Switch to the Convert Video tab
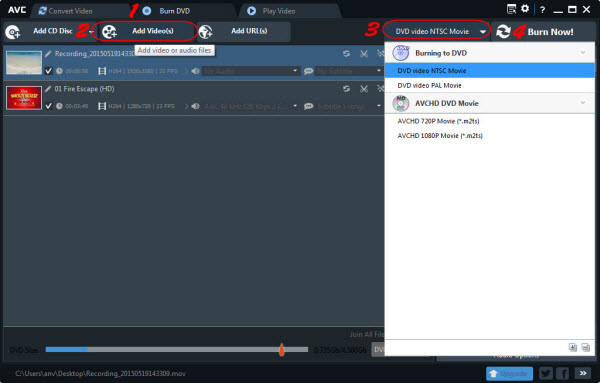Screen dimensions: 600x383 click(66, 11)
